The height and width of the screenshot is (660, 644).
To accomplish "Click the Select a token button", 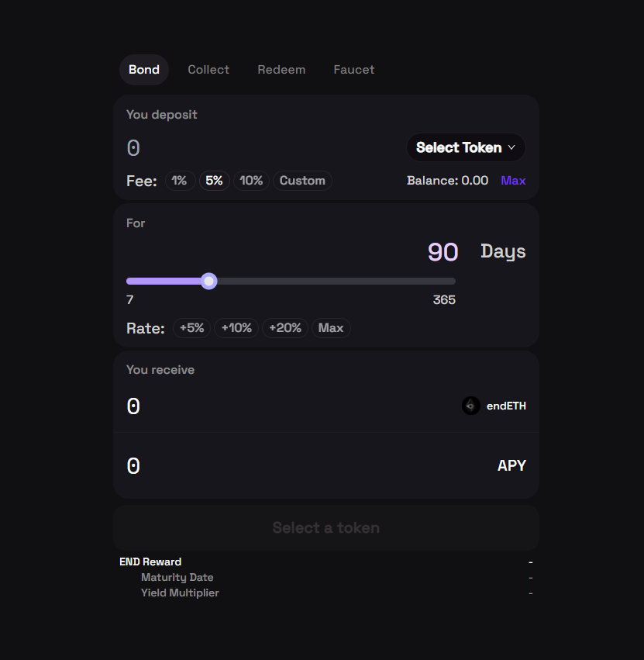I will pyautogui.click(x=325, y=528).
